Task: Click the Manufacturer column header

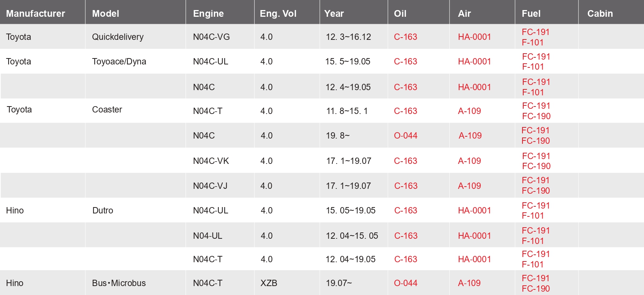Action: [35, 14]
